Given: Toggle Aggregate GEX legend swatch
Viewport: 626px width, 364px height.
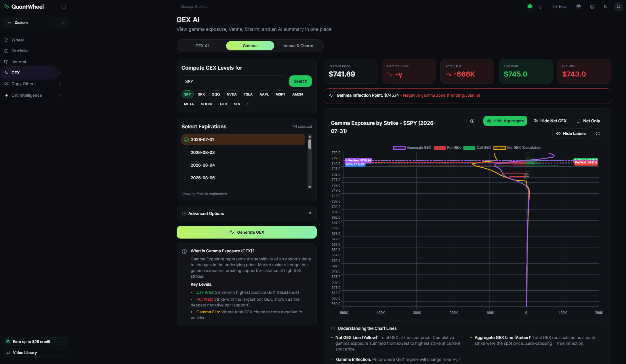Looking at the screenshot, I should [x=399, y=148].
